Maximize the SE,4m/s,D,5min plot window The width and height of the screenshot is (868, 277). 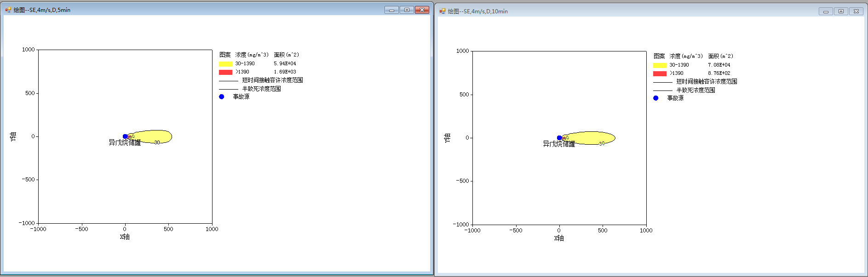(x=407, y=10)
